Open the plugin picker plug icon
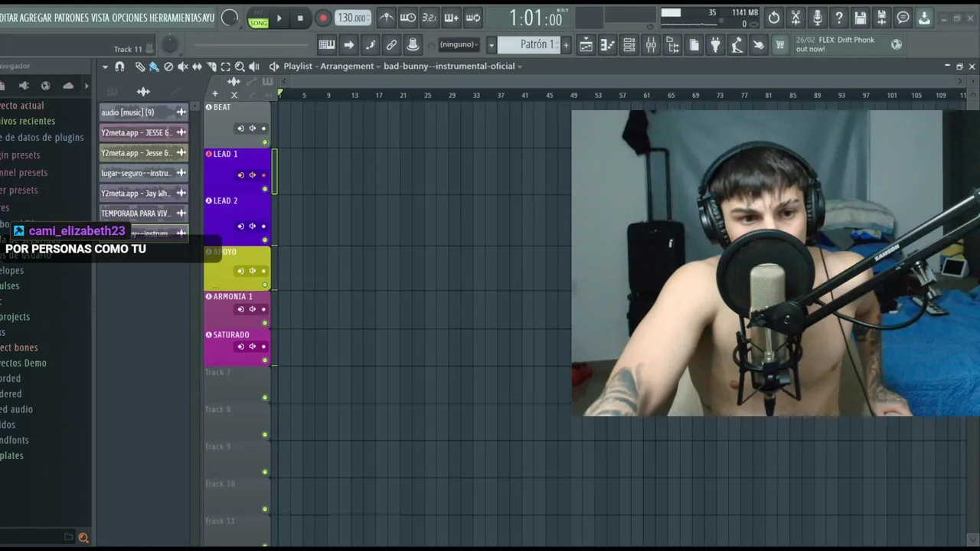Viewport: 980px width, 551px height. click(715, 45)
